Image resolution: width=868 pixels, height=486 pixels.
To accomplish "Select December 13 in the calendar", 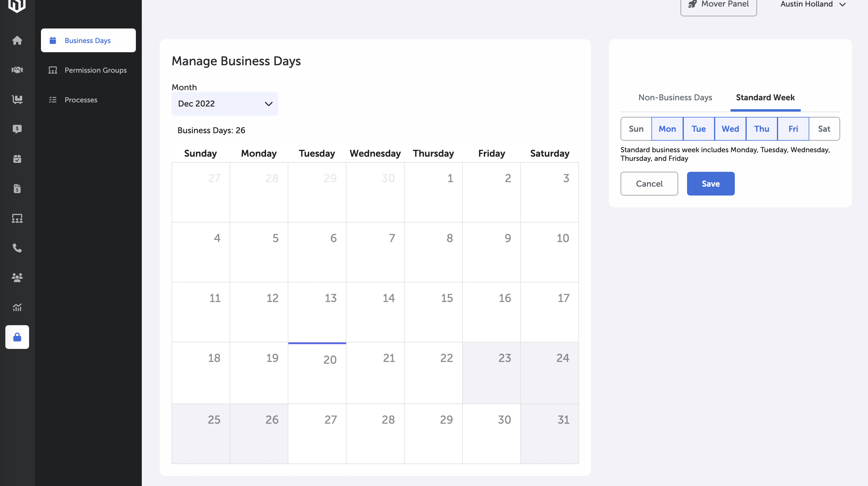I will 317,312.
